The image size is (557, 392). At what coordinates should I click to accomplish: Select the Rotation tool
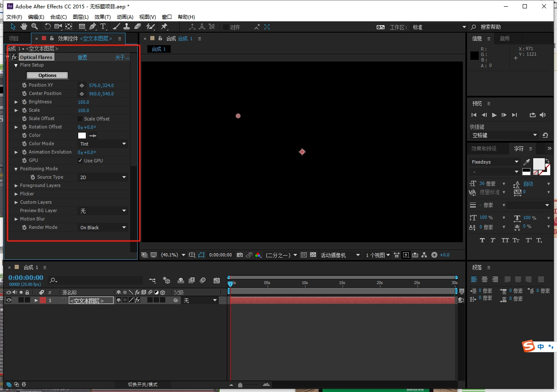pos(47,27)
